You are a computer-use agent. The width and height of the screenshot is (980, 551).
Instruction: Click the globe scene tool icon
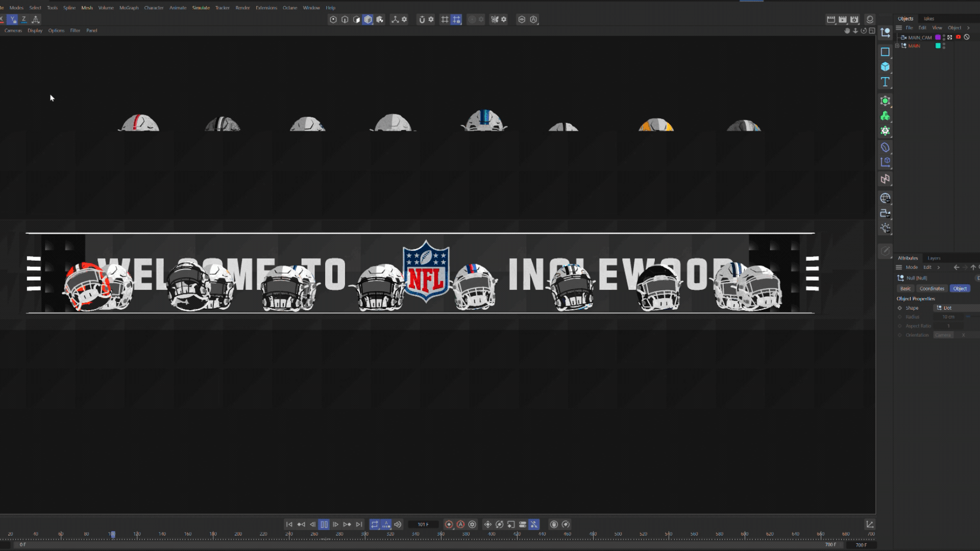coord(885,198)
